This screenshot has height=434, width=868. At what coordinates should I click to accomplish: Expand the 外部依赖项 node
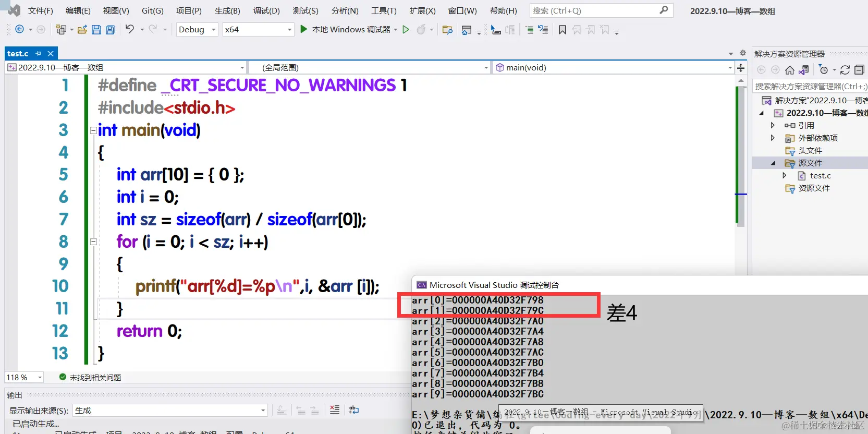(x=773, y=138)
